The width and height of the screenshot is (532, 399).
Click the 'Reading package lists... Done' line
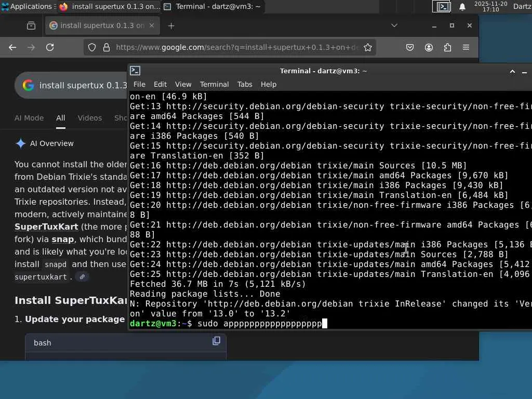(x=205, y=294)
